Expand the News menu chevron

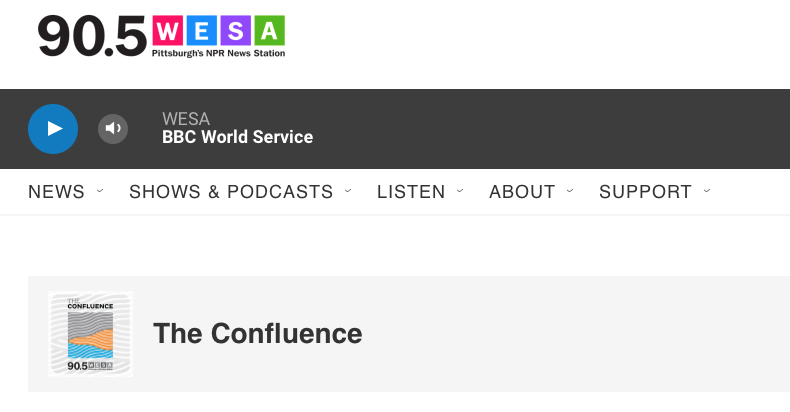pyautogui.click(x=100, y=191)
